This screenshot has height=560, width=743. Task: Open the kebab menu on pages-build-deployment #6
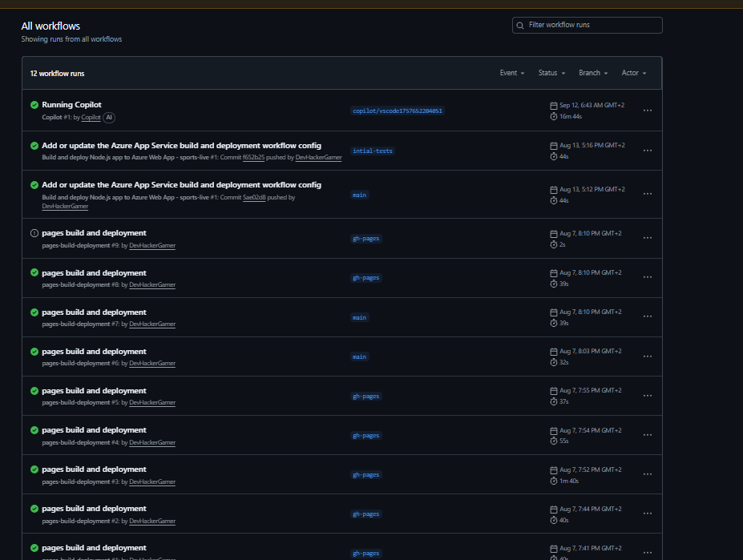pyautogui.click(x=647, y=356)
